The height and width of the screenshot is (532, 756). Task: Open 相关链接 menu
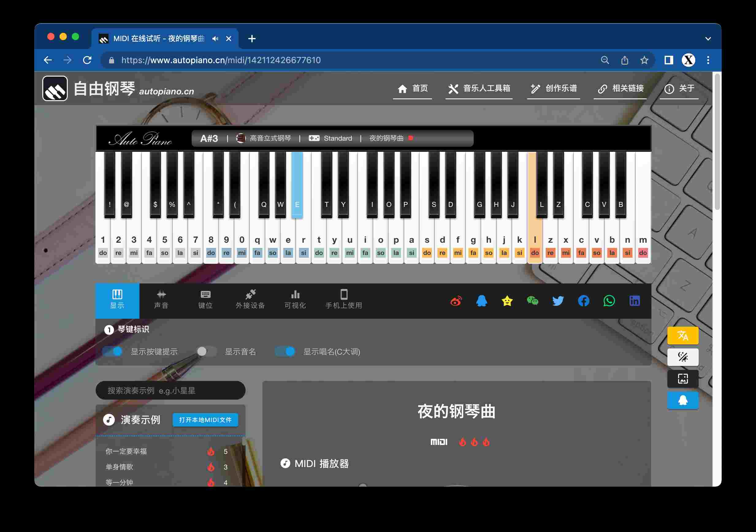tap(620, 89)
